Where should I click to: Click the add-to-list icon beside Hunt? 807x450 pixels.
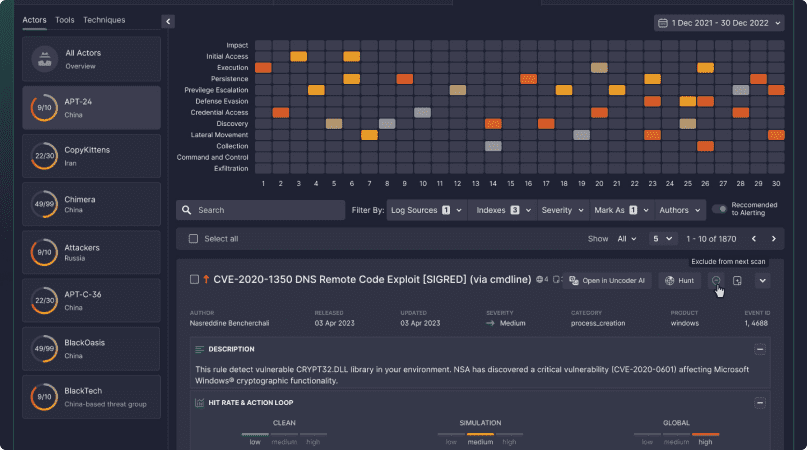coord(737,281)
